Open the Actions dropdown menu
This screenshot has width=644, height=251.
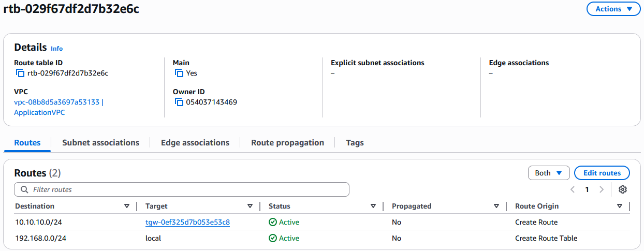click(613, 9)
